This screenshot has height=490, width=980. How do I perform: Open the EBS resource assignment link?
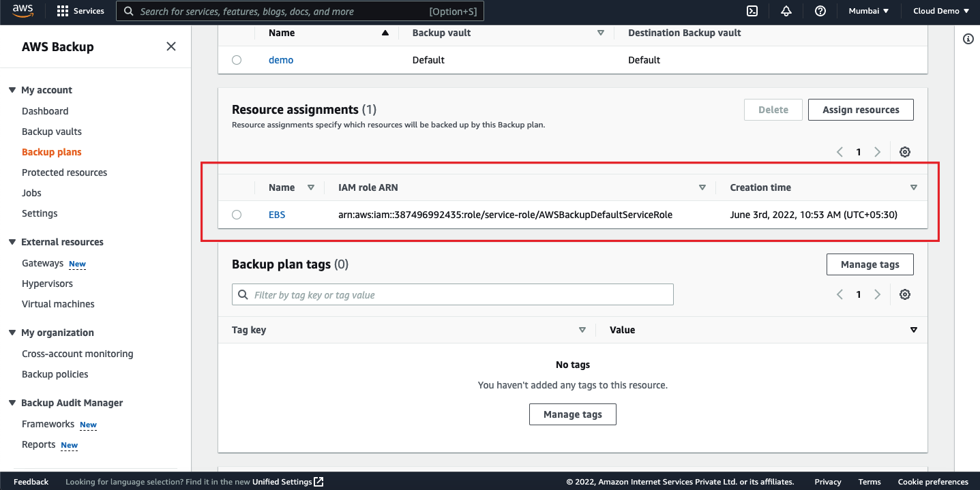[x=277, y=215]
